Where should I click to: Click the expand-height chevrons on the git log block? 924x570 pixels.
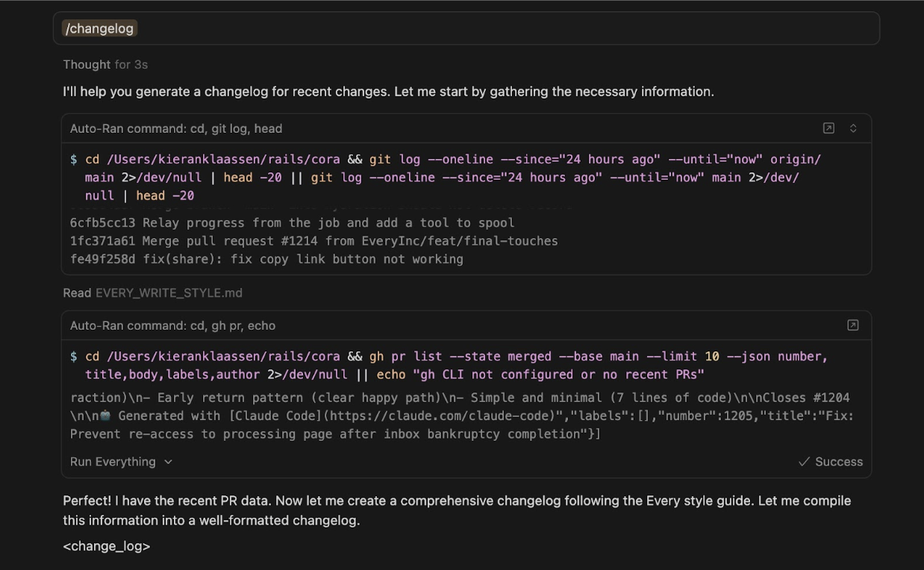coord(852,128)
